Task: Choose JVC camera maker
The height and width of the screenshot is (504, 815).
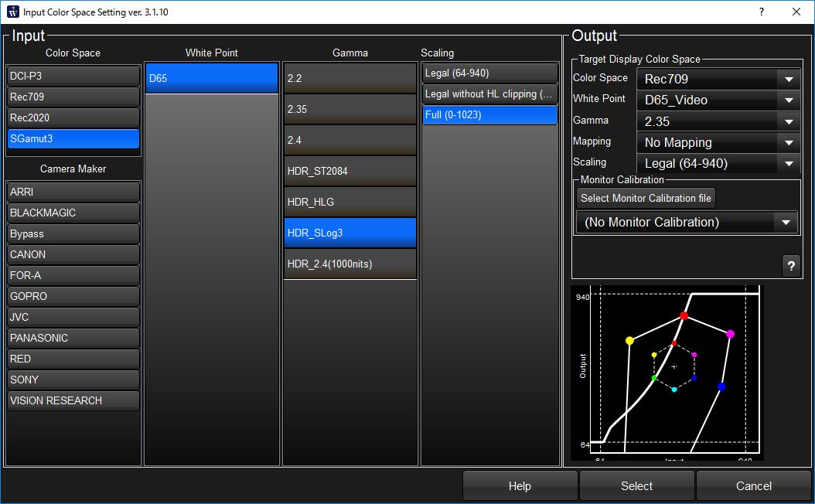Action: tap(73, 317)
